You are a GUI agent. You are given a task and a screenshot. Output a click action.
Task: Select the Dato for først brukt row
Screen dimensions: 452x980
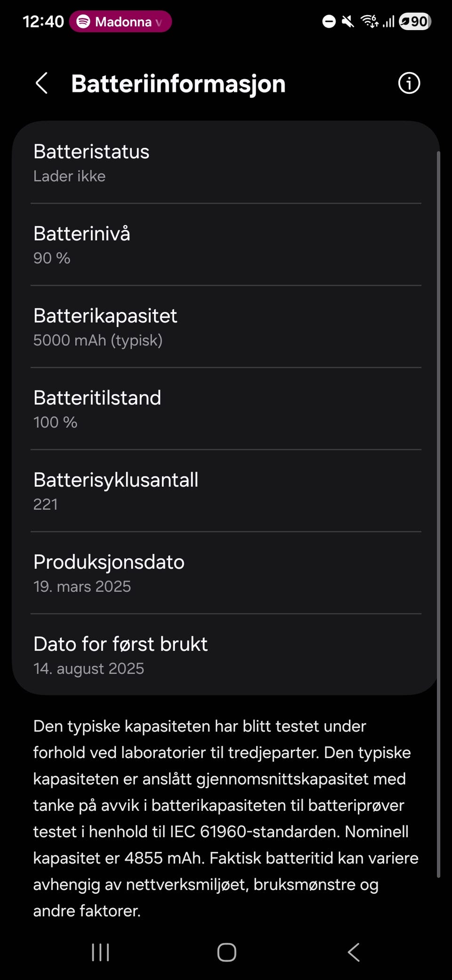click(x=226, y=655)
